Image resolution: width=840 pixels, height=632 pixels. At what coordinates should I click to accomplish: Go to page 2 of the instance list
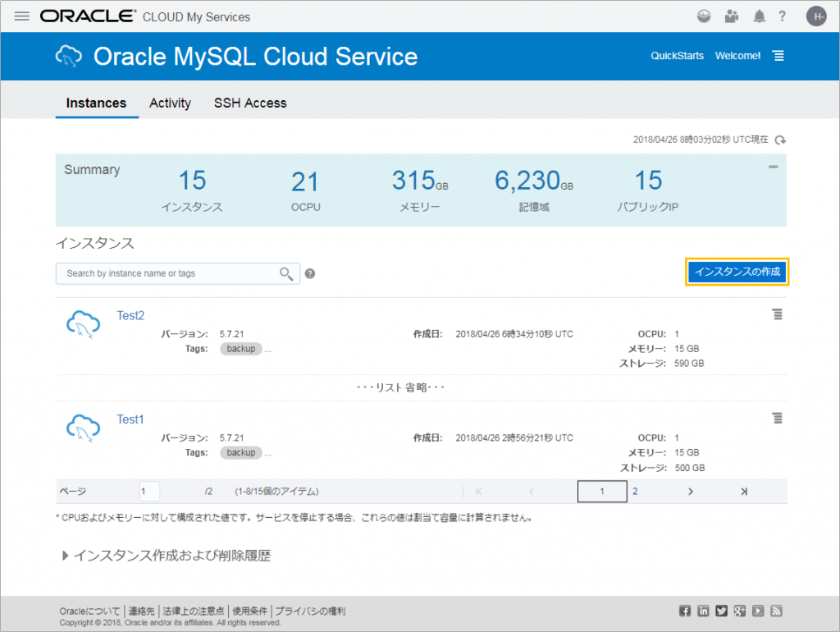pos(635,491)
